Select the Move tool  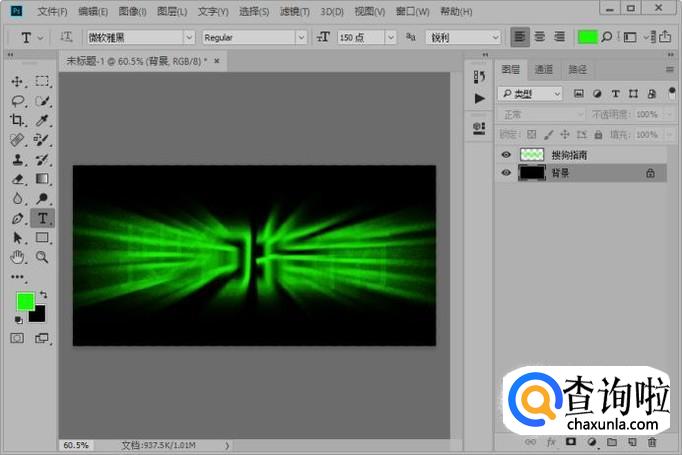17,81
